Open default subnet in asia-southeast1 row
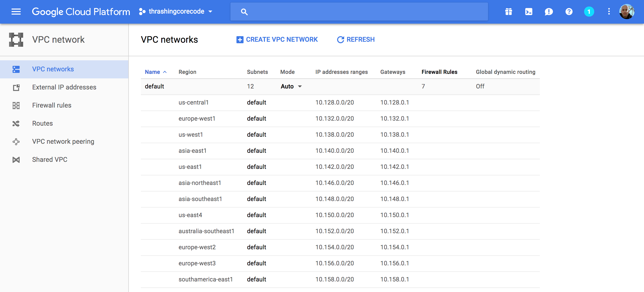The image size is (644, 292). [256, 199]
